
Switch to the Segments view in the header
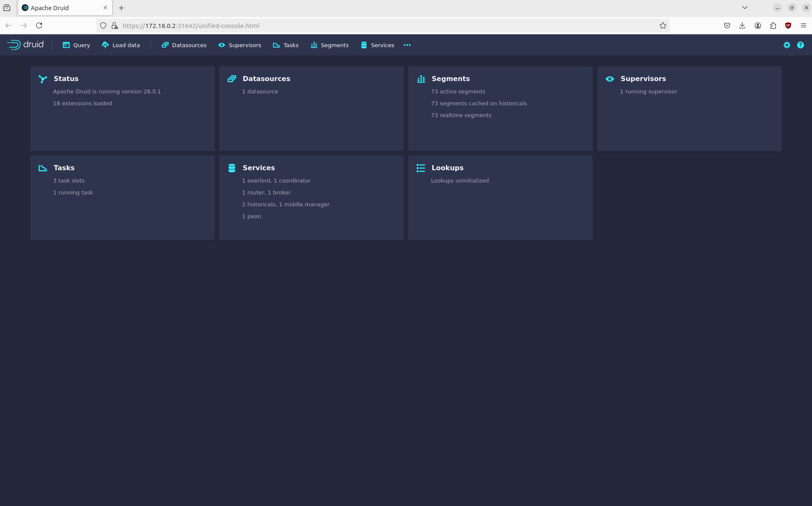pos(330,45)
